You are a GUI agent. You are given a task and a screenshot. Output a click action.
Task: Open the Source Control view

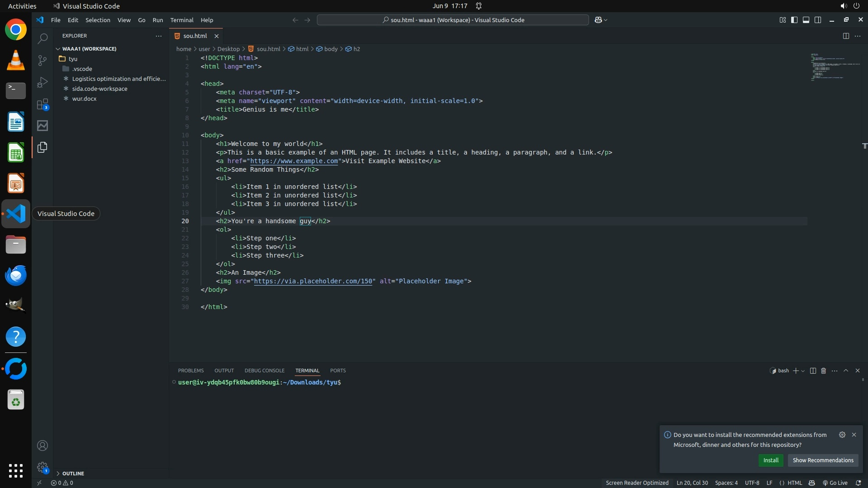click(x=42, y=61)
